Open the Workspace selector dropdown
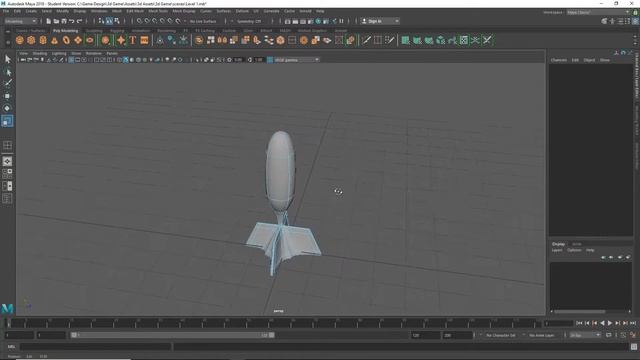 click(x=598, y=12)
